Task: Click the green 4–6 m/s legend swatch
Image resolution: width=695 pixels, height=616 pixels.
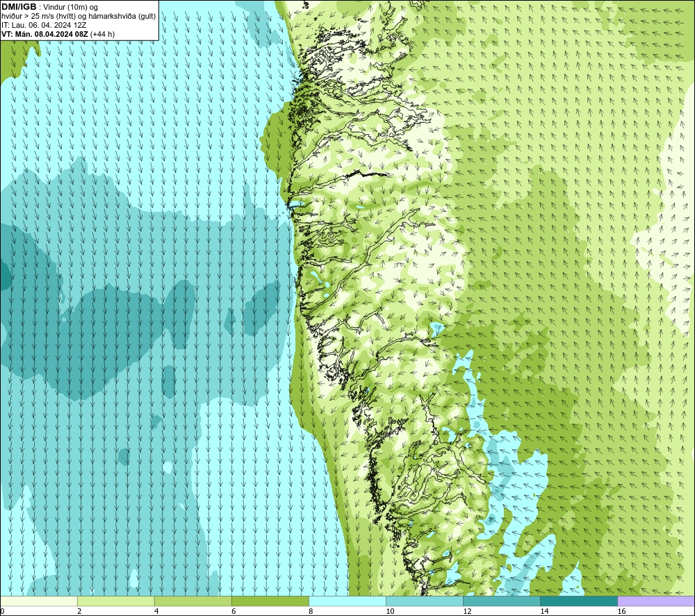Action: click(x=193, y=601)
